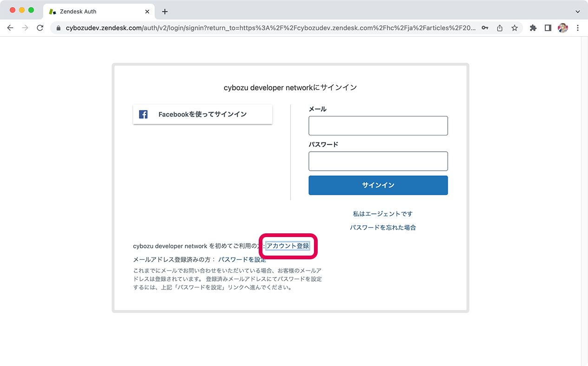Toggle the browser side panel icon
This screenshot has width=588, height=366.
tap(548, 28)
